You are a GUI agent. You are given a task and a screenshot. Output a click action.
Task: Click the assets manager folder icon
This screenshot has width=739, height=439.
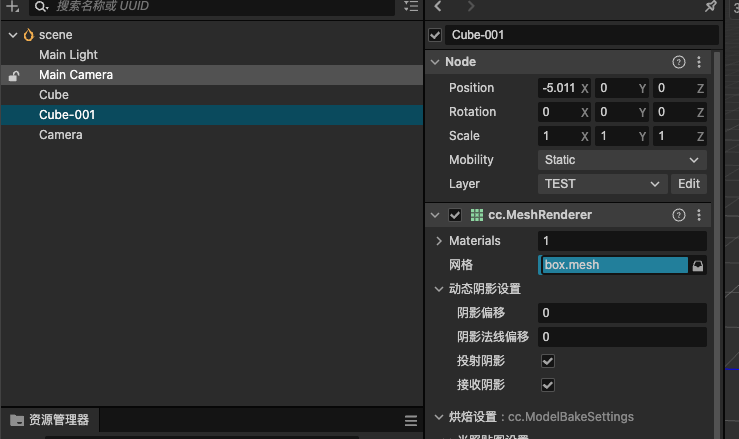(17, 420)
